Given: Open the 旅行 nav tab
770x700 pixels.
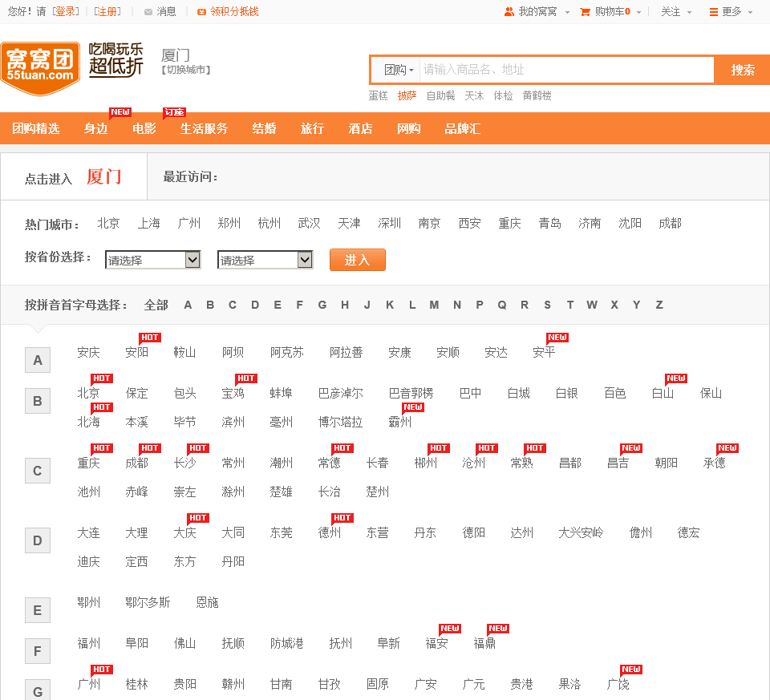Looking at the screenshot, I should tap(312, 128).
